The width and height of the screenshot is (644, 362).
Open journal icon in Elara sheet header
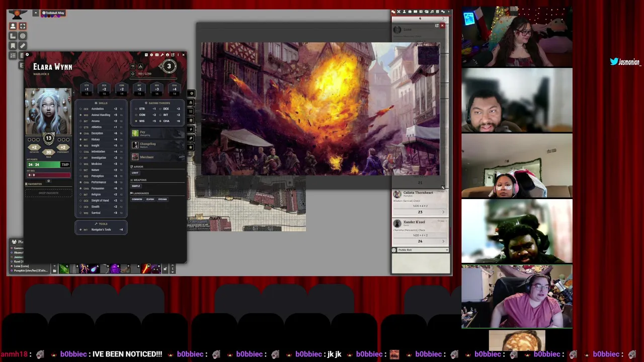coord(146,55)
